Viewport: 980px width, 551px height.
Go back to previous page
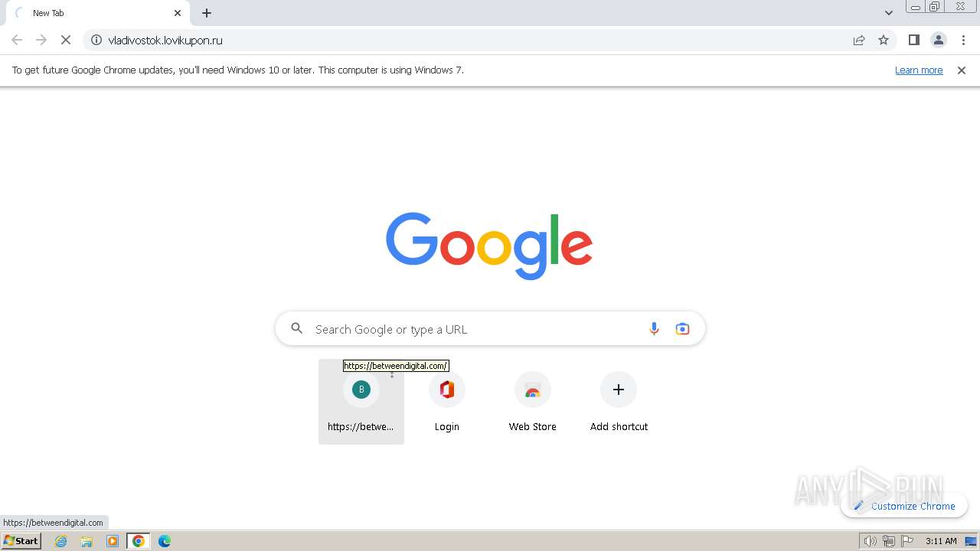click(17, 40)
